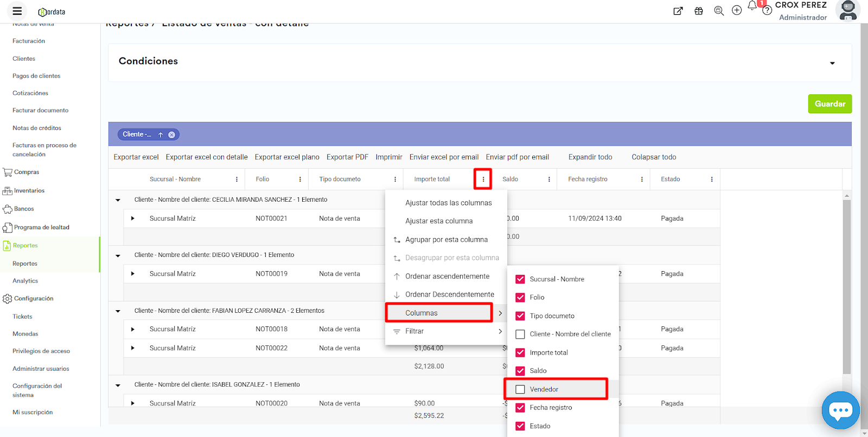868x437 pixels.
Task: Click the plus circle icon in header
Action: tap(737, 11)
